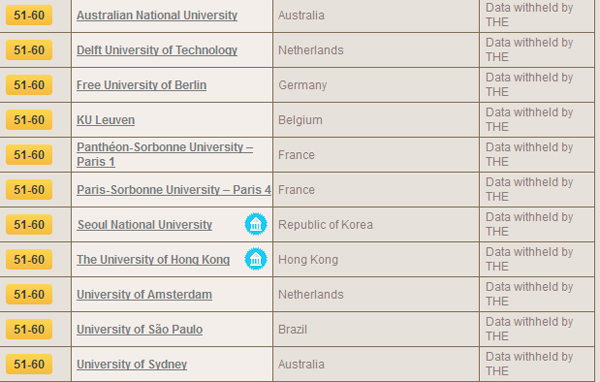Open Paris-Sorbonne University – Paris 4 link

click(x=174, y=189)
